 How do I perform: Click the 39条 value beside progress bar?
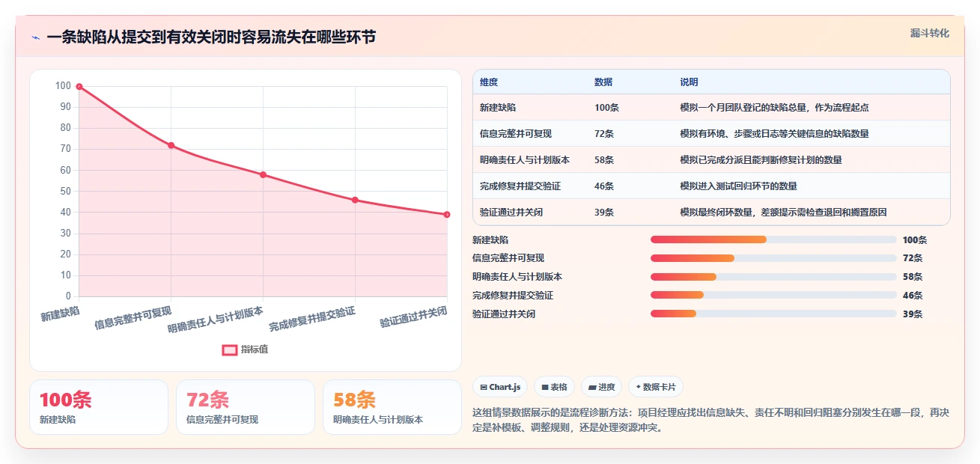tap(913, 314)
